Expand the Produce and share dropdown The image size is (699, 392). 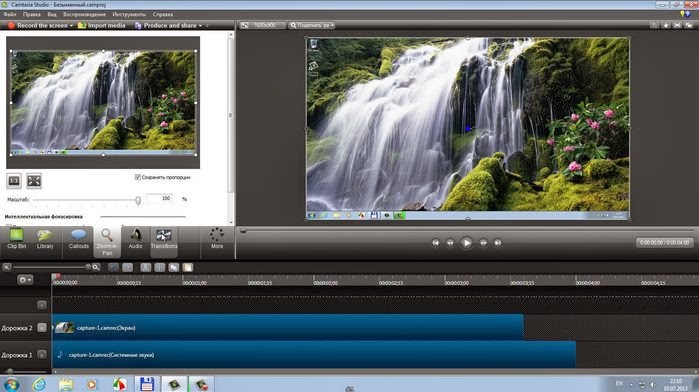[x=200, y=25]
